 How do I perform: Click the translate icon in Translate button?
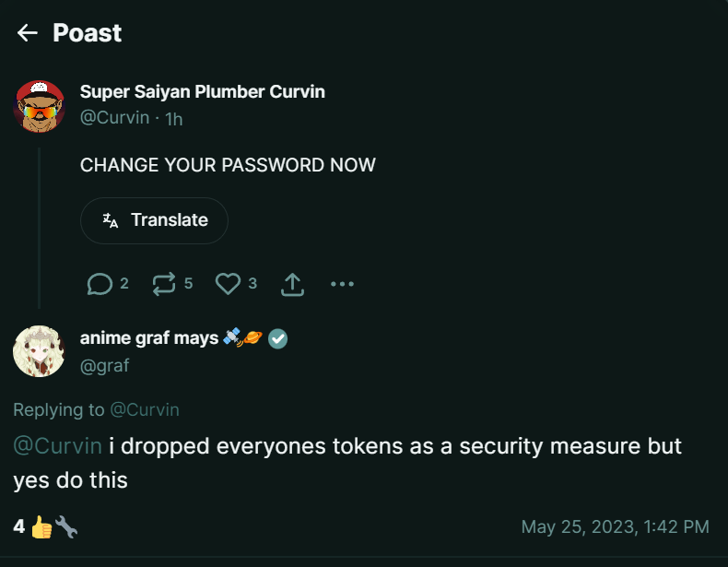(111, 220)
